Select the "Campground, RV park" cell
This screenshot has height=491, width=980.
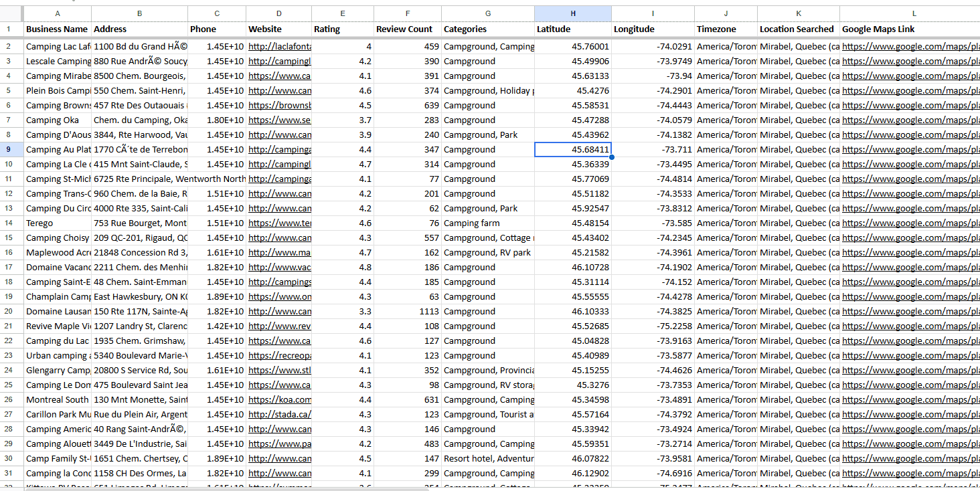tap(488, 253)
